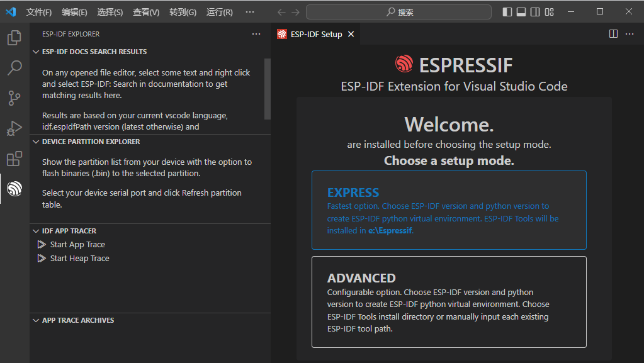Click the Start App Trace play icon
Viewport: 644px width, 363px height.
(42, 244)
